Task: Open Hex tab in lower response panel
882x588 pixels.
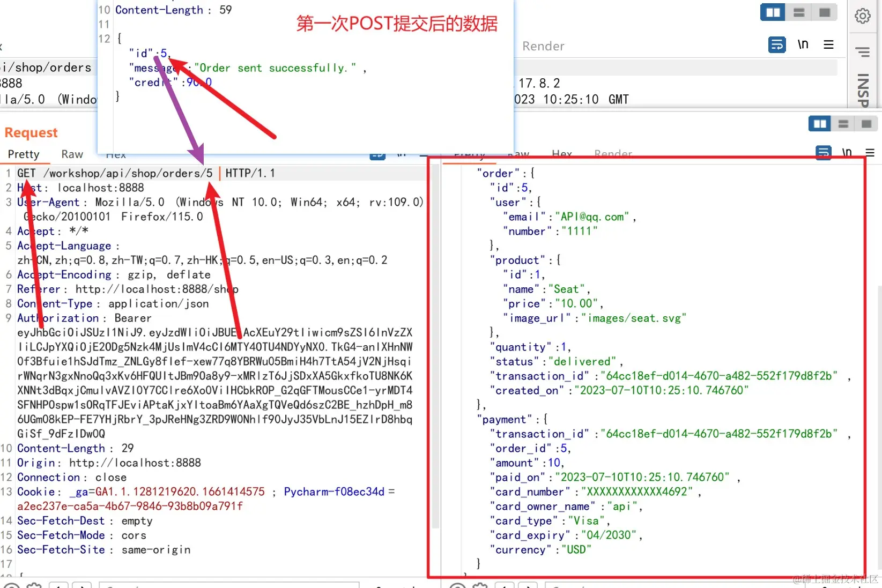Action: click(x=561, y=153)
